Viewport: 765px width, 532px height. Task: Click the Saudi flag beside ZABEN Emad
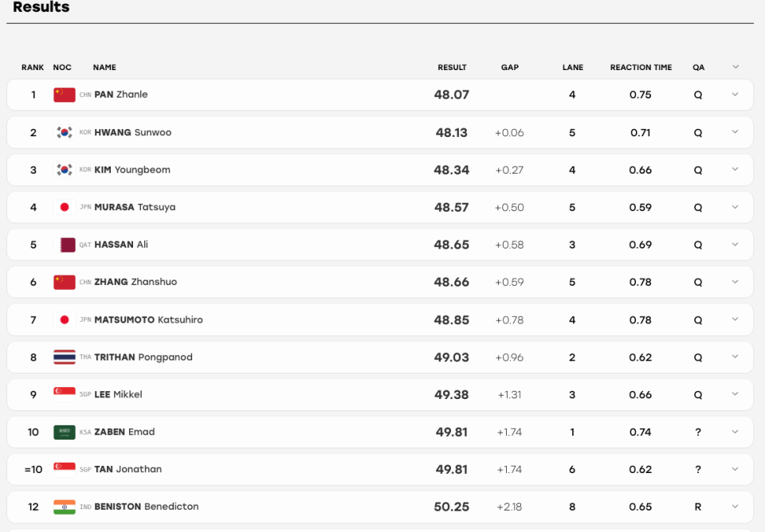65,432
